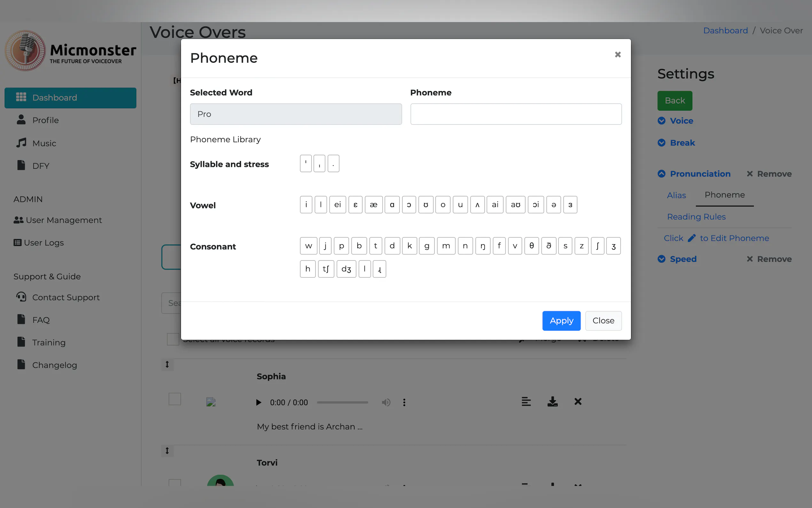
Task: Focus the Phoneme text input field
Action: [x=516, y=114]
